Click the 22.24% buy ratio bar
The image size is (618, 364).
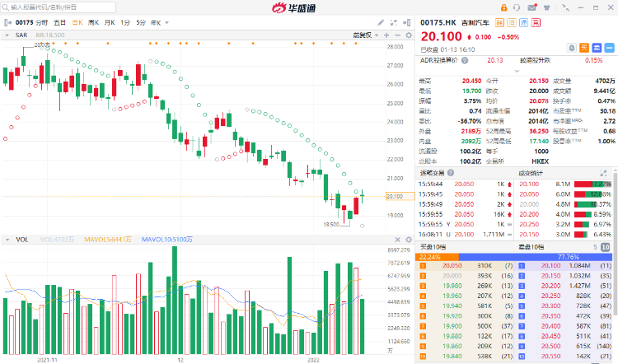point(437,257)
